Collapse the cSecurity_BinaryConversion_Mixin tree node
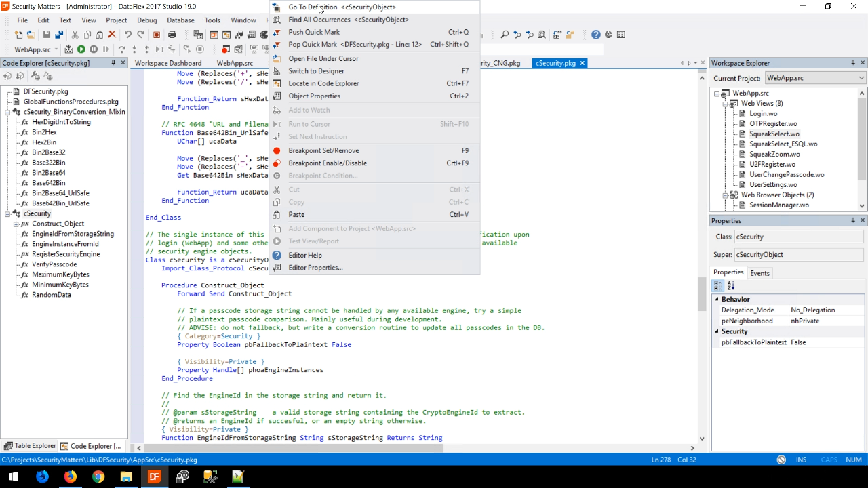This screenshot has width=868, height=488. [7, 112]
